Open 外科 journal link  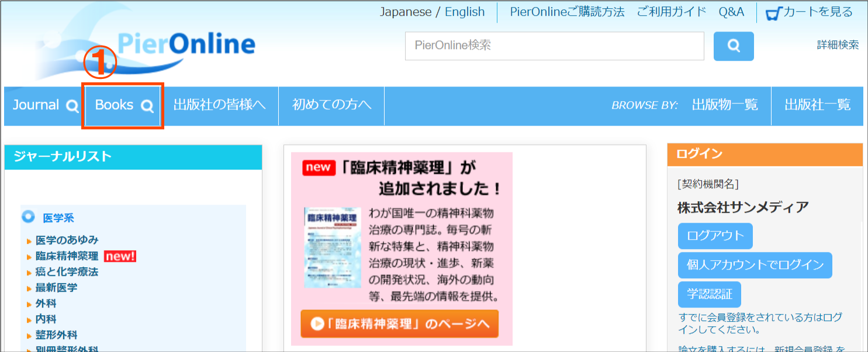pos(46,303)
